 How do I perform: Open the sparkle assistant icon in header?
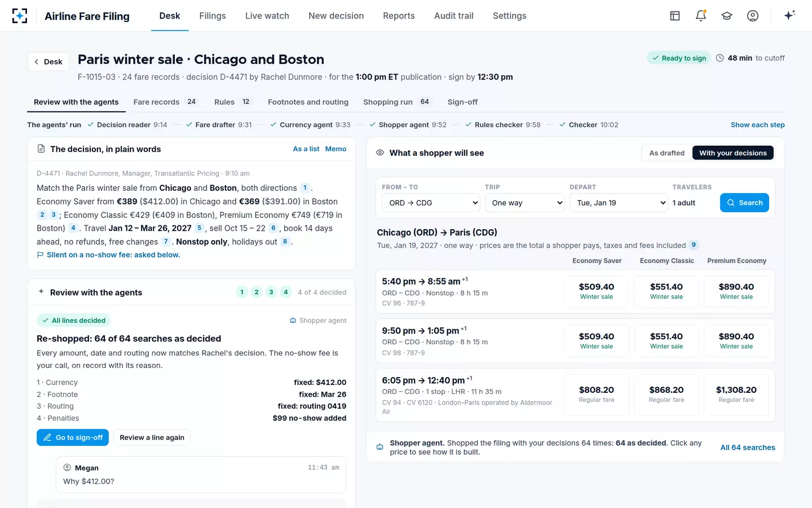click(789, 15)
